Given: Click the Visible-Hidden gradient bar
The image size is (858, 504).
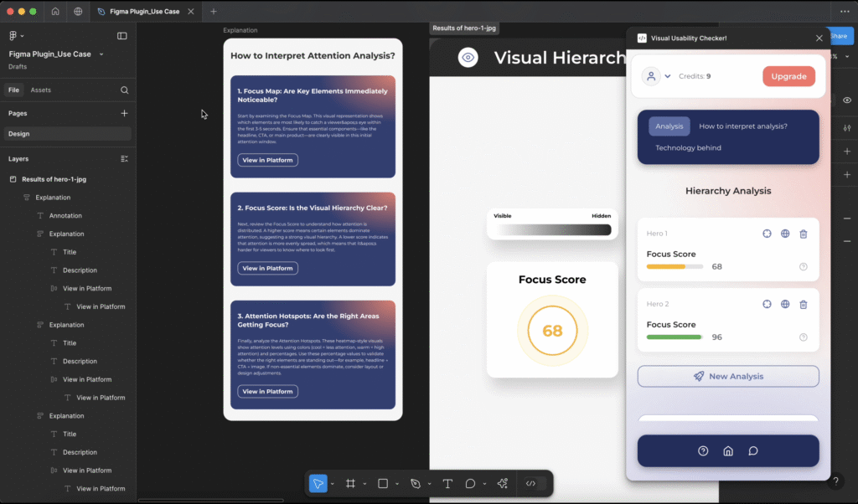Looking at the screenshot, I should (553, 230).
